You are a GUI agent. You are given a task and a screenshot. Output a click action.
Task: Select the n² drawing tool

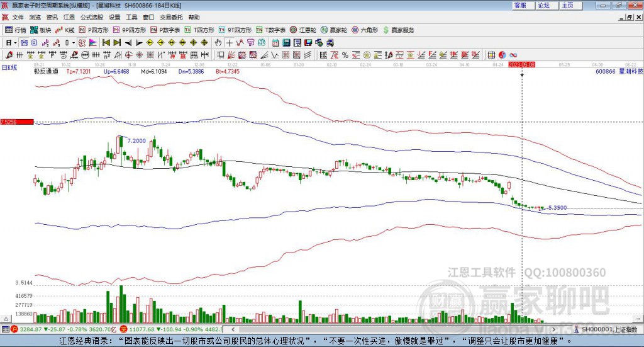pyautogui.click(x=107, y=55)
